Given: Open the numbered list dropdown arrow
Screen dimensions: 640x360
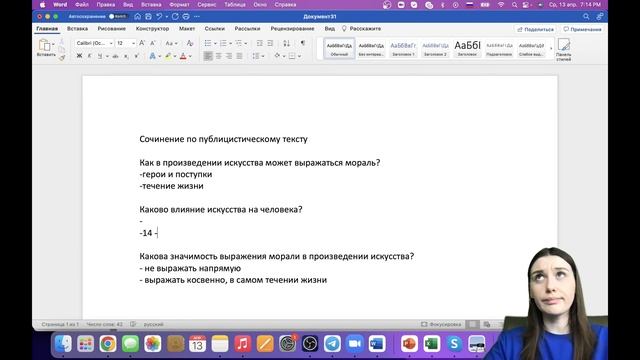Looking at the screenshot, I should click(x=231, y=44).
